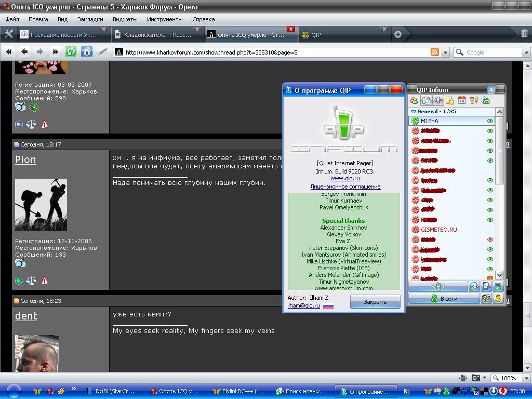The width and height of the screenshot is (532, 399).
Task: Toggle the pin on QIP Infium title bar
Action: (491, 90)
